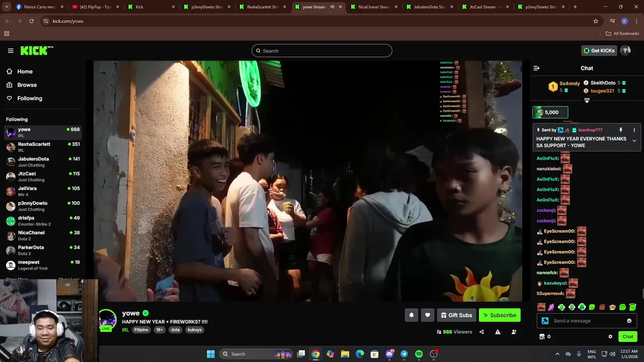Viewport: 644px width, 362px height.
Task: Select JeiiVara in the Following list
Action: point(43,191)
